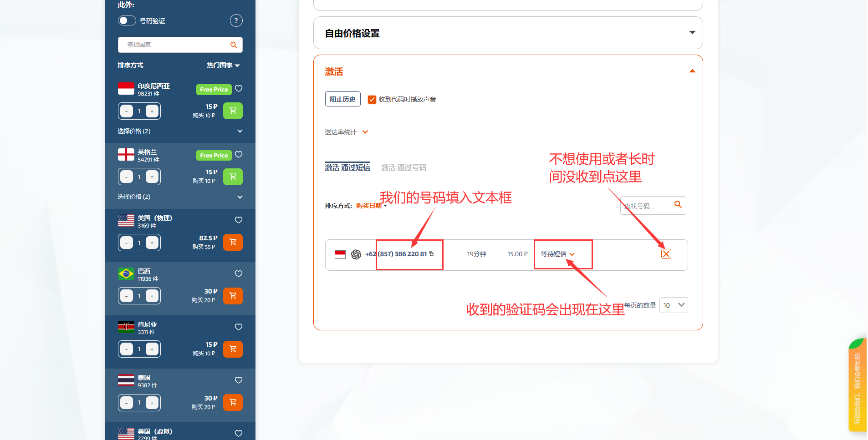Click the 巴西 flag in sidebar
This screenshot has width=868, height=440.
coord(126,274)
